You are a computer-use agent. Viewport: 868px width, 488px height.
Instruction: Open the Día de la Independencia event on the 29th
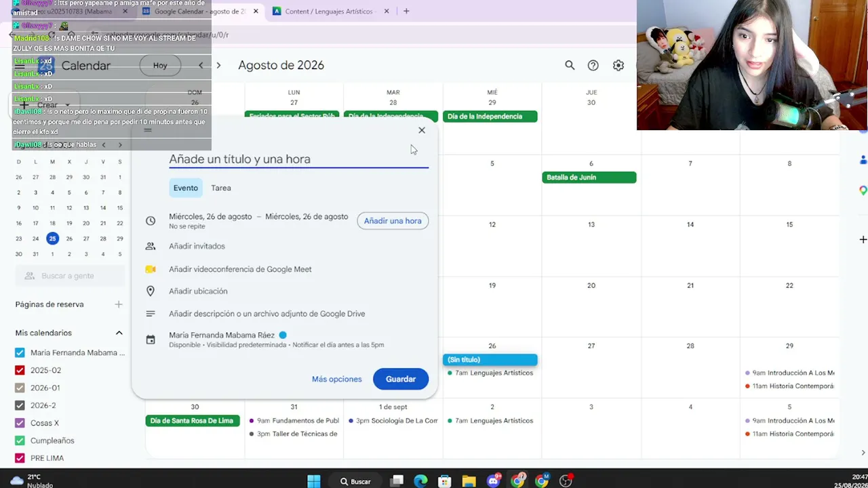[490, 117]
